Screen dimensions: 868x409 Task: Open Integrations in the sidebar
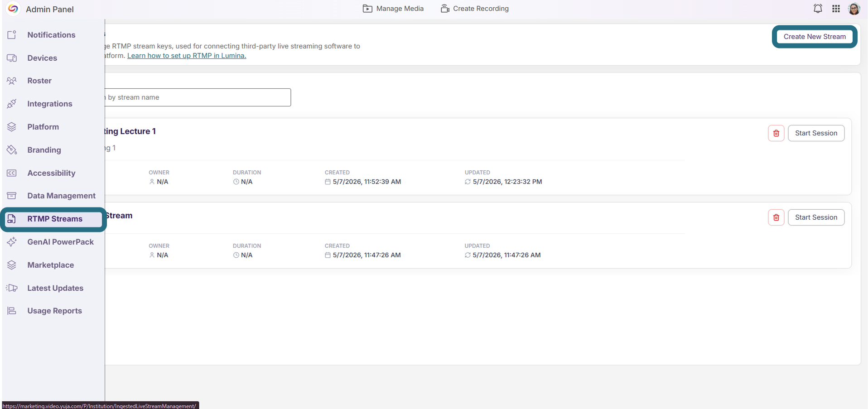click(x=50, y=104)
